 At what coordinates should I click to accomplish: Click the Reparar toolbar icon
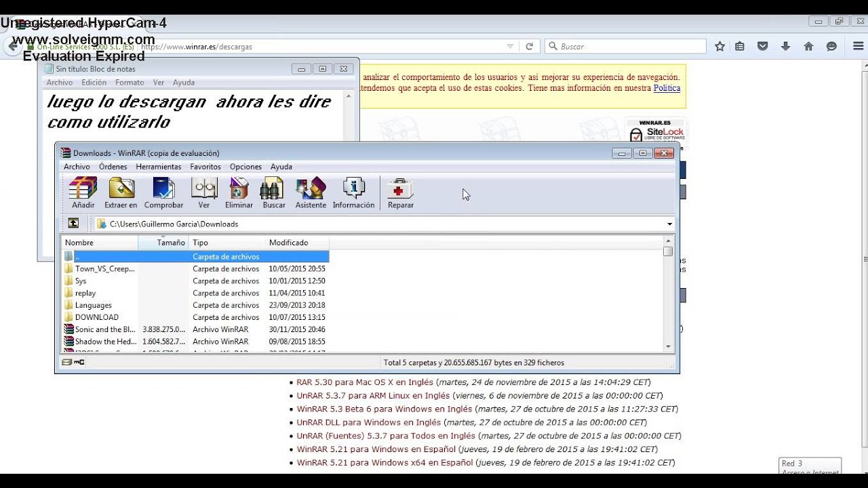[x=400, y=193]
